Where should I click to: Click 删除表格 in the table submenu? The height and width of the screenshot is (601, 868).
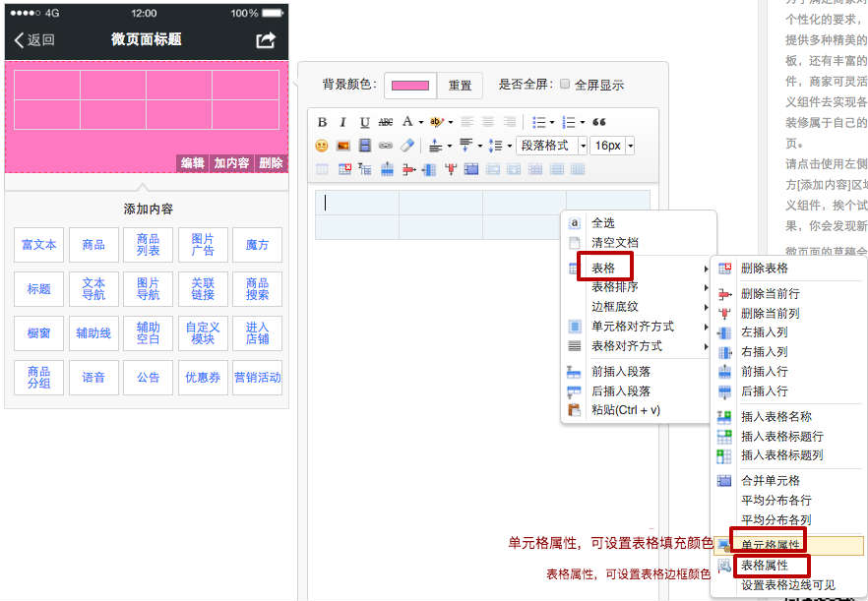point(764,269)
